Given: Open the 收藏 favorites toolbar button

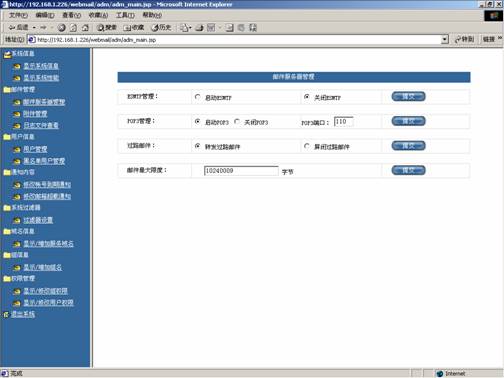Looking at the screenshot, I should coord(134,28).
